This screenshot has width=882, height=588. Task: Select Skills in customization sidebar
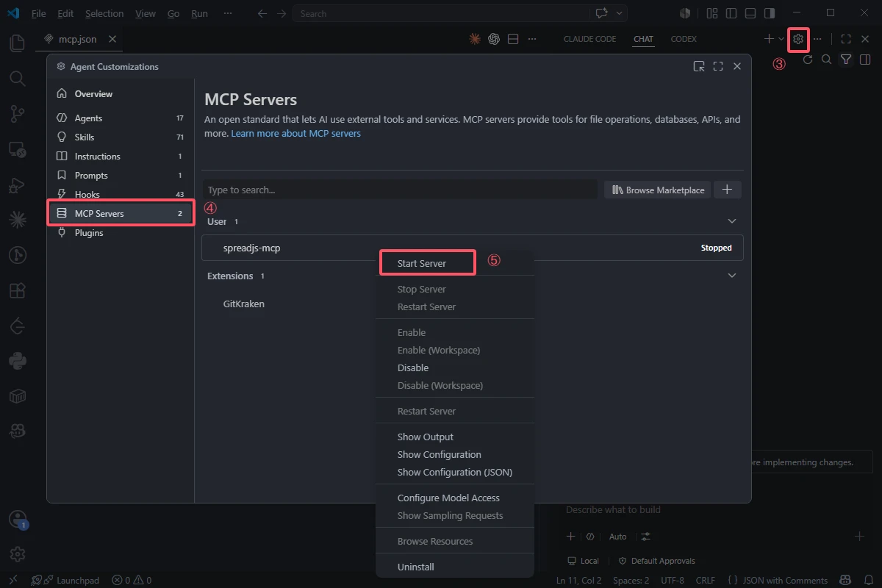coord(121,137)
